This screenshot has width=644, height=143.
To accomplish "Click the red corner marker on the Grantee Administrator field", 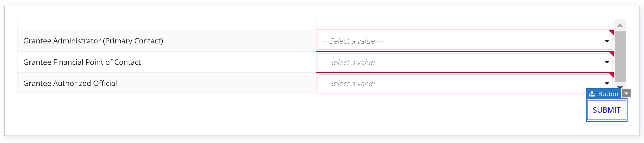I will click(612, 32).
